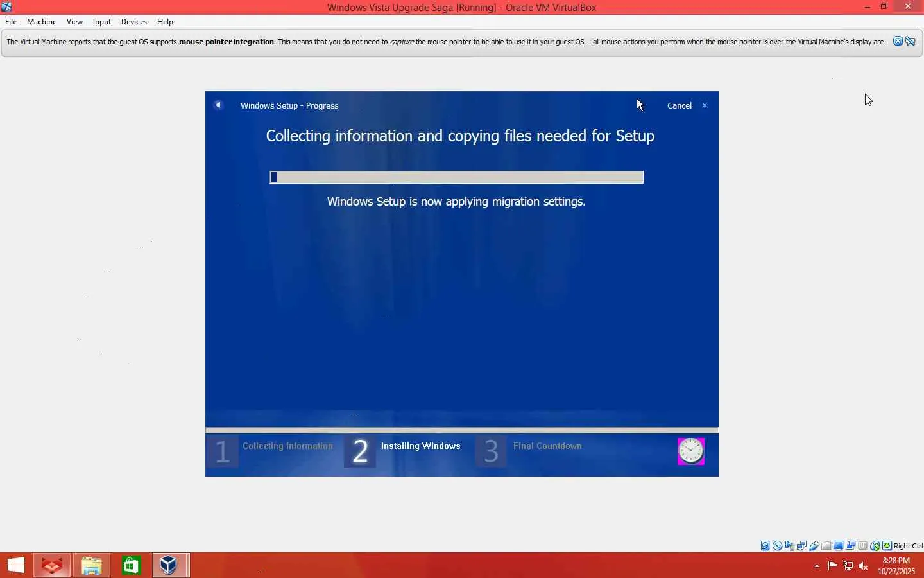Click the 'applying migration settings' status text
Viewport: 924px width, 578px height.
[x=456, y=202]
